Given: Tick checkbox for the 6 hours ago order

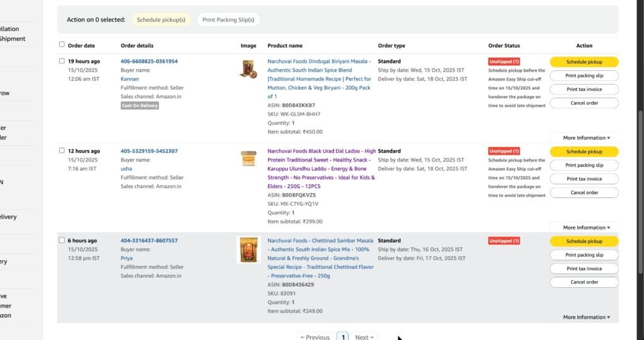Looking at the screenshot, I should pyautogui.click(x=62, y=240).
